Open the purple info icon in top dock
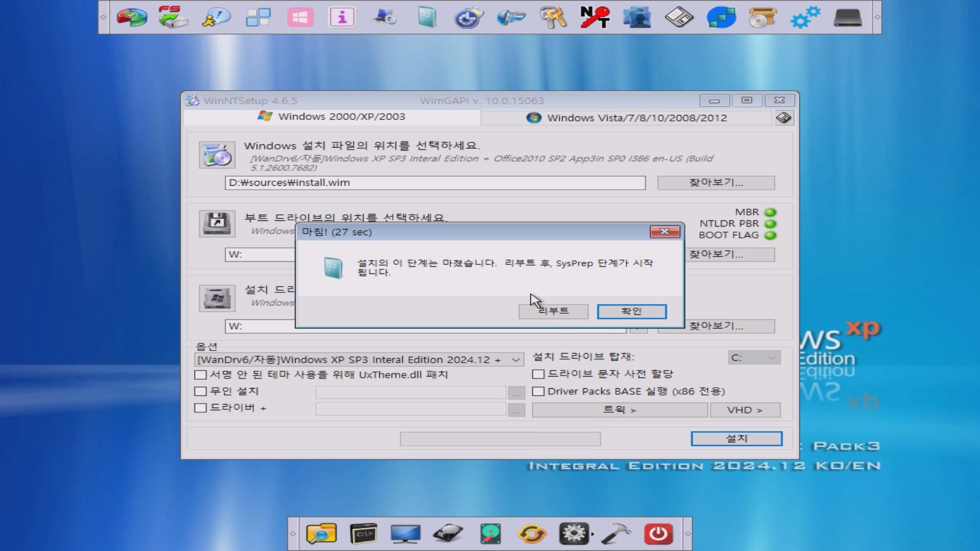The image size is (980, 551). (x=342, y=17)
